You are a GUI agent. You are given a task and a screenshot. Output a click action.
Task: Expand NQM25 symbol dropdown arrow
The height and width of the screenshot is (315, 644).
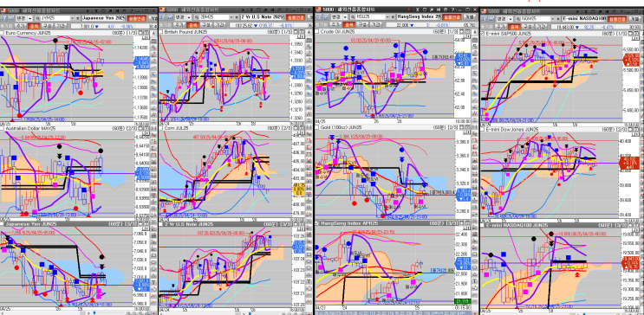pos(552,19)
